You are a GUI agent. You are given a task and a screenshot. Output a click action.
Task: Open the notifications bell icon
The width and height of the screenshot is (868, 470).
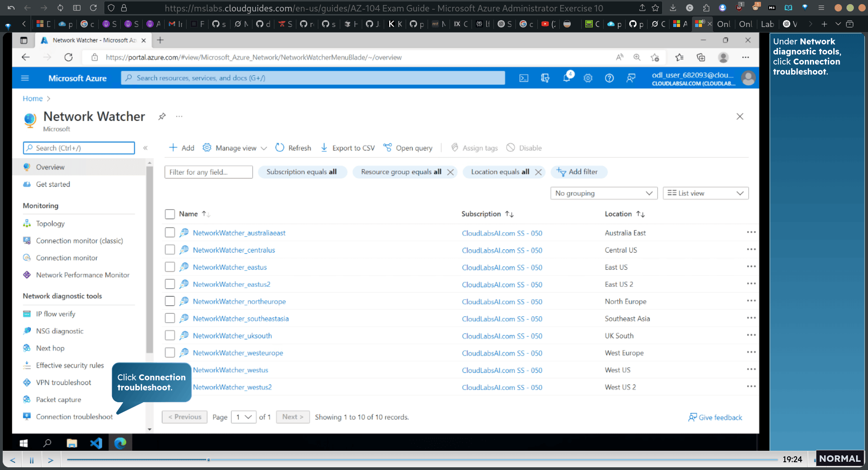[567, 78]
